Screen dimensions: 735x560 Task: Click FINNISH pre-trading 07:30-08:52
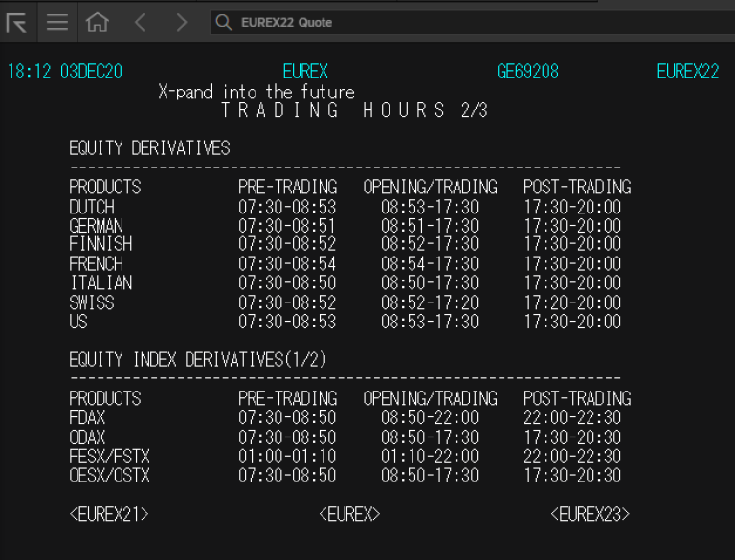[x=287, y=244]
